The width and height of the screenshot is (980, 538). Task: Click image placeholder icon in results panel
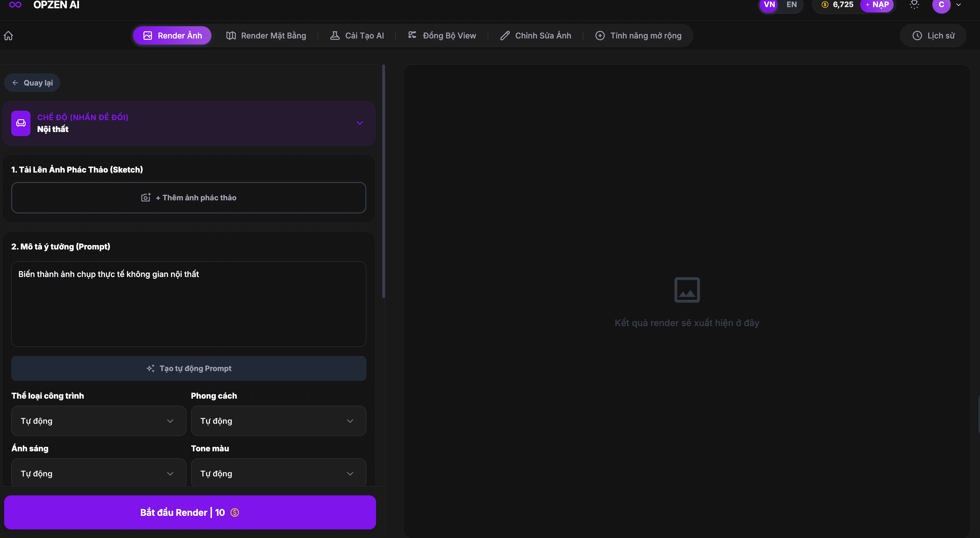(687, 290)
